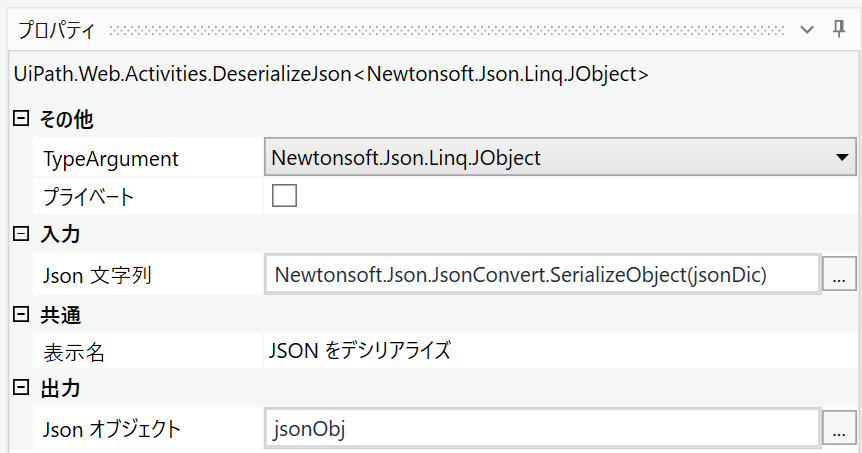Collapse the 入力 section
Screen dimensions: 862x453
click(20, 235)
